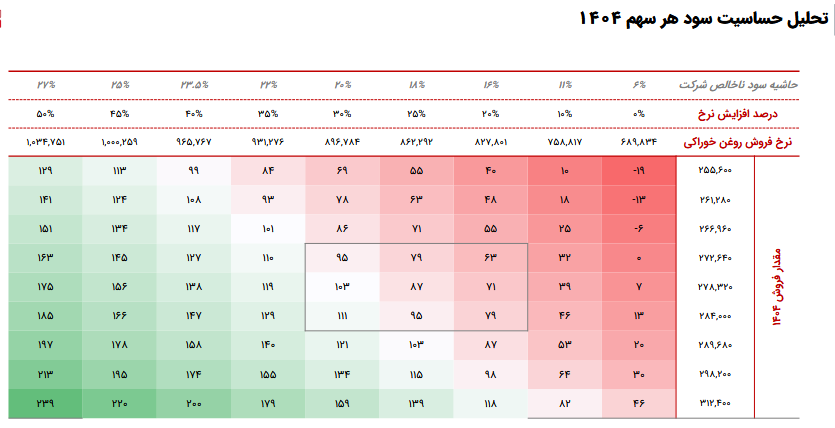Select the 27% gross margin header
835x428 pixels.
[x=45, y=86]
